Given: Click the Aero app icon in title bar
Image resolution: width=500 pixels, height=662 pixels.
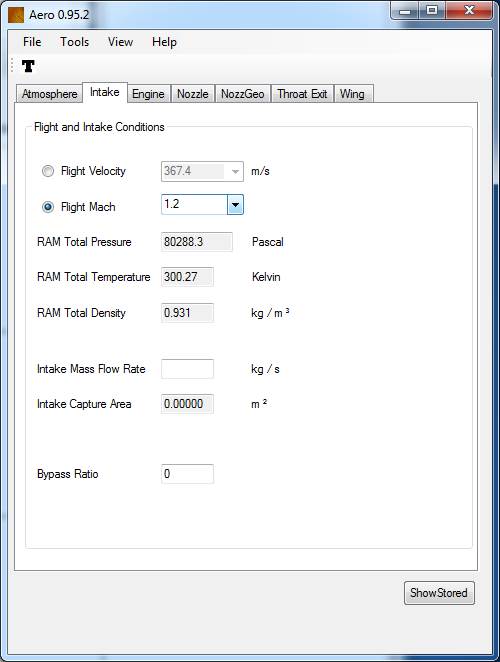Looking at the screenshot, I should [16, 15].
